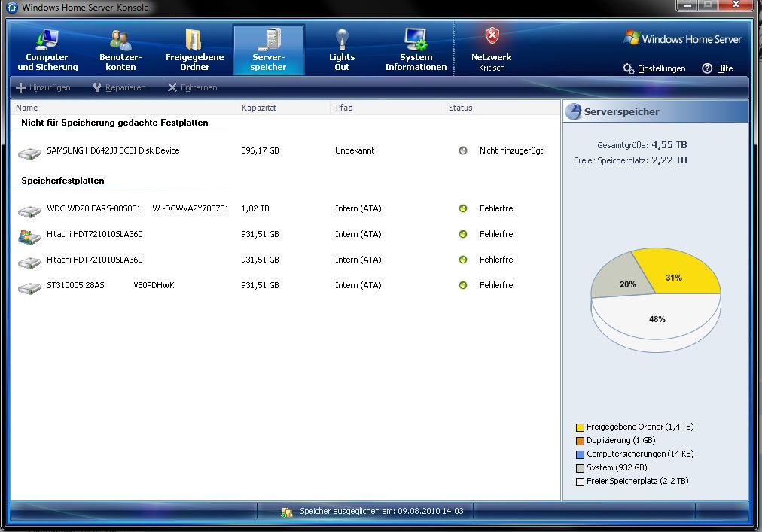Click the orange Duplizierung legend swatch
Viewport: 762px width, 532px height.
pyautogui.click(x=580, y=441)
